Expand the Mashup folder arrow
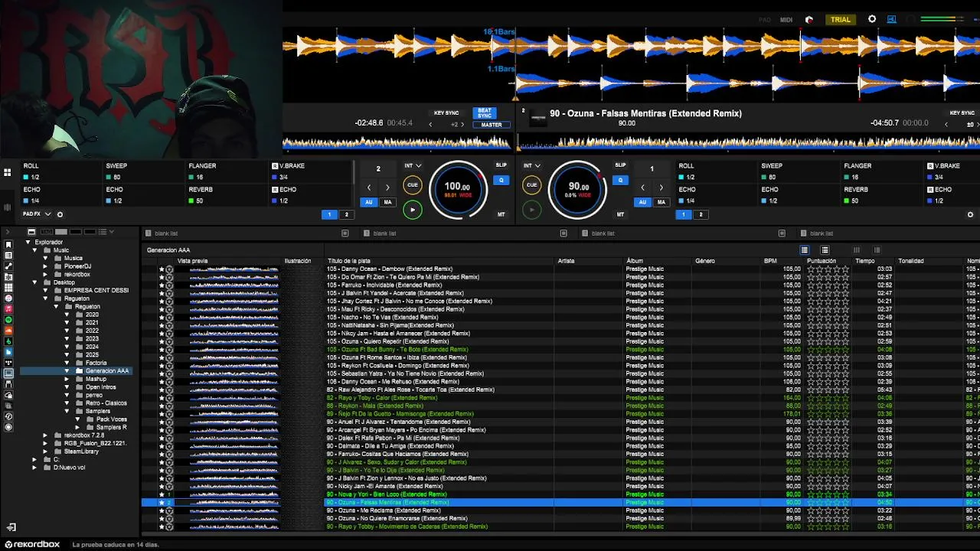Viewport: 980px width, 551px height. click(67, 379)
